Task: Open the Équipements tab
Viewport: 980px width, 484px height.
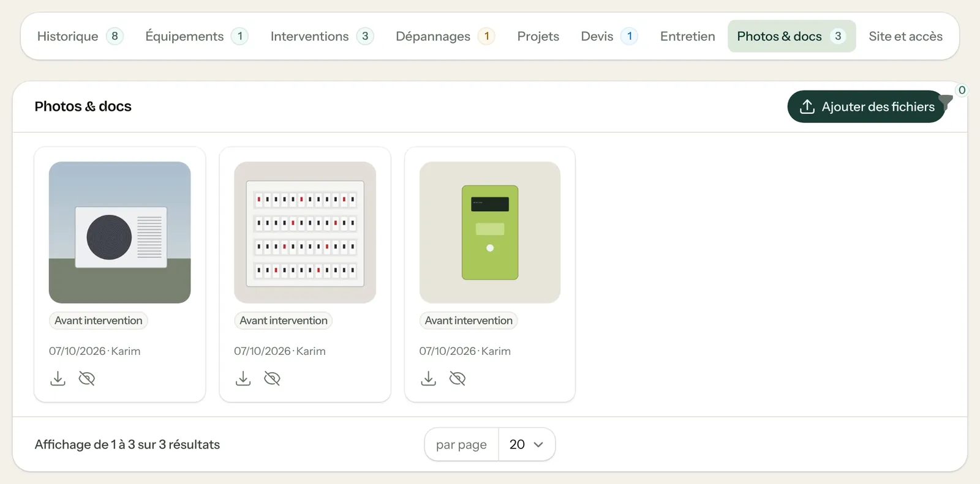Action: click(x=197, y=36)
